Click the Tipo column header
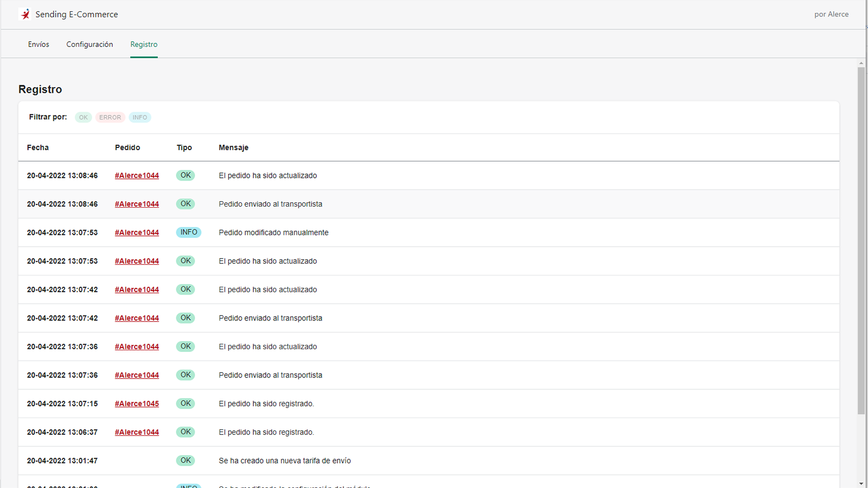Screen dimensions: 868x488 point(184,147)
